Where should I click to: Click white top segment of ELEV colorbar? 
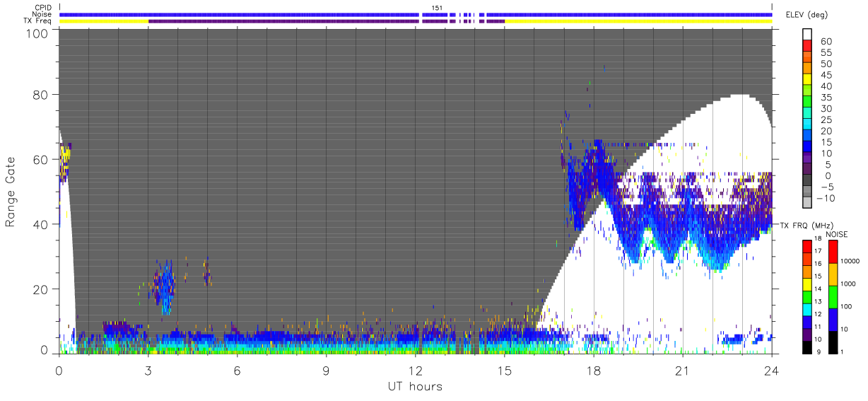809,35
